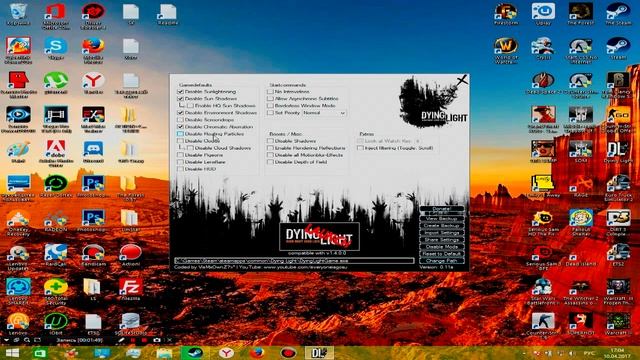Check Disable Screendrops option
Image resolution: width=640 pixels, height=360 pixels.
pyautogui.click(x=180, y=120)
